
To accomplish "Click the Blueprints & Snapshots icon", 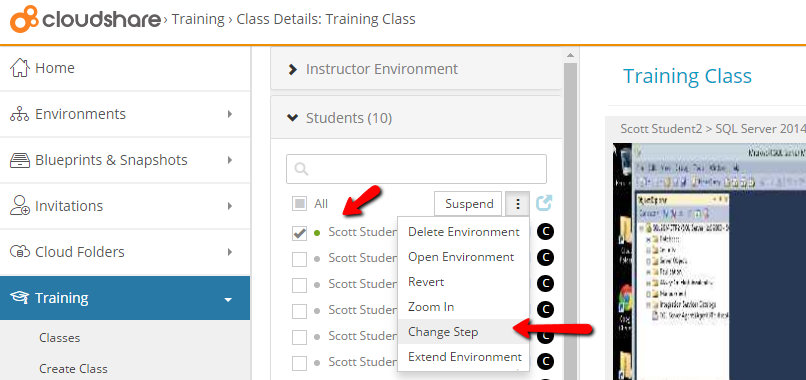I will coord(20,160).
